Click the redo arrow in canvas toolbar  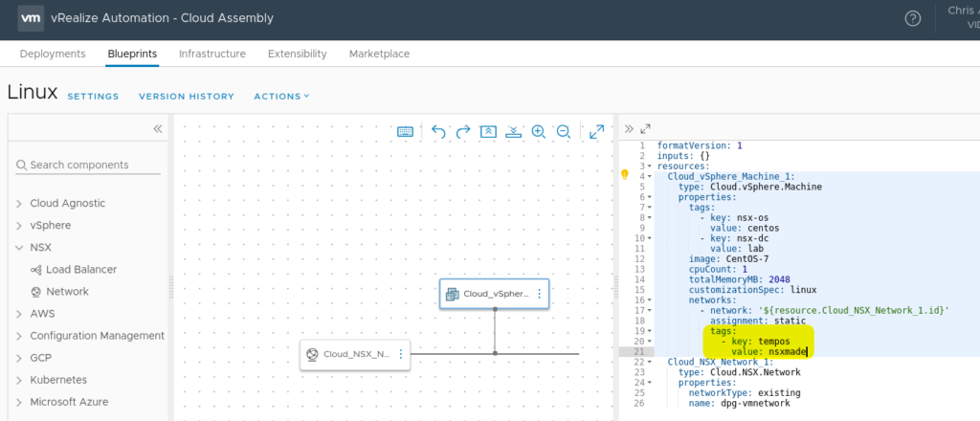point(463,132)
